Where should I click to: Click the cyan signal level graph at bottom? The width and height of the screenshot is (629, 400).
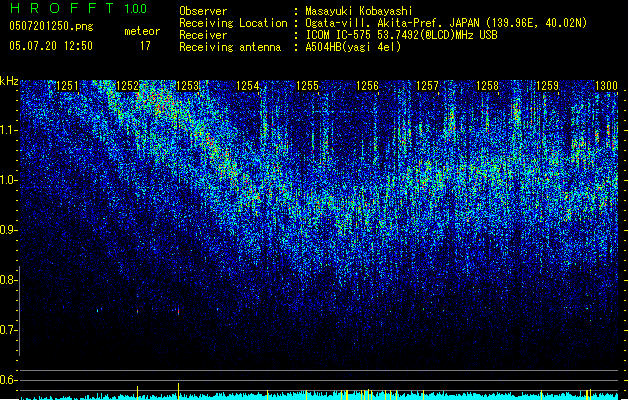click(319, 396)
